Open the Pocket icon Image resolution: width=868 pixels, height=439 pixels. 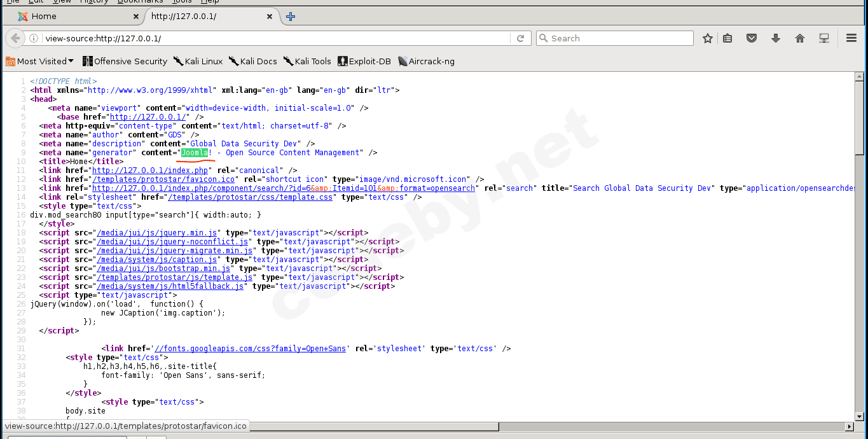tap(752, 38)
